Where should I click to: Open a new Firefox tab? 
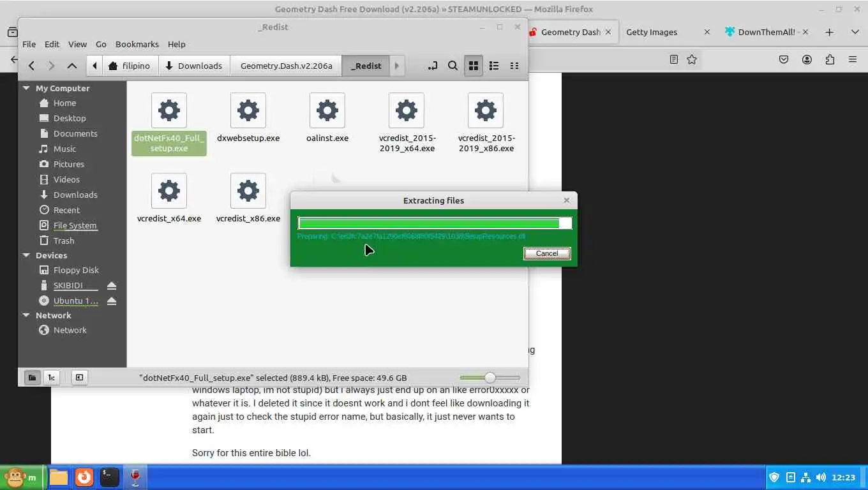click(829, 32)
